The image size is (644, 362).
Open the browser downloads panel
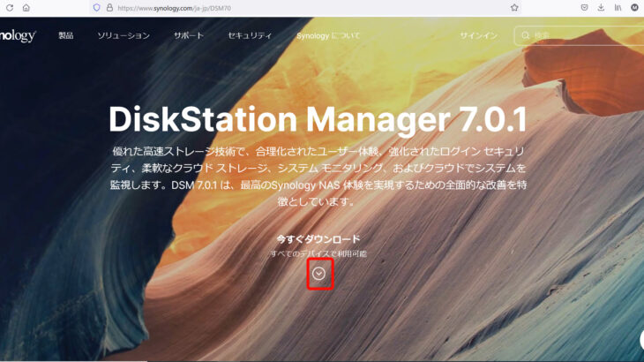[601, 7]
